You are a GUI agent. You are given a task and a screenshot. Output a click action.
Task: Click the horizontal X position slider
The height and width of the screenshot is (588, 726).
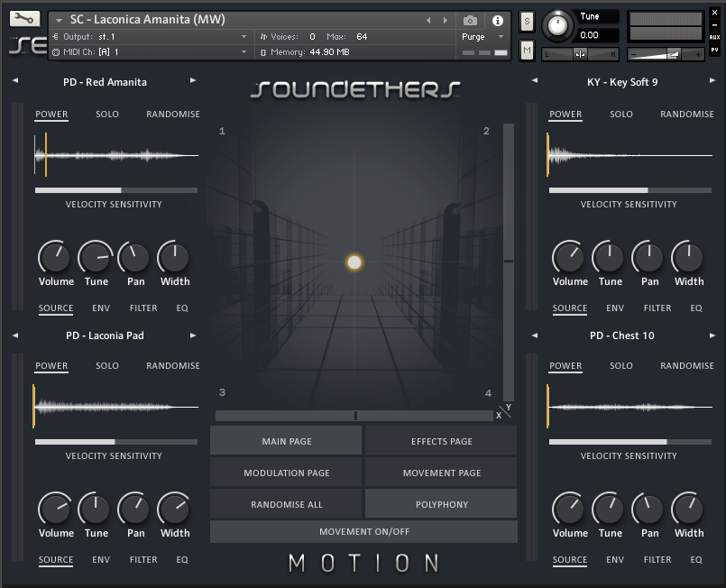[x=354, y=416]
